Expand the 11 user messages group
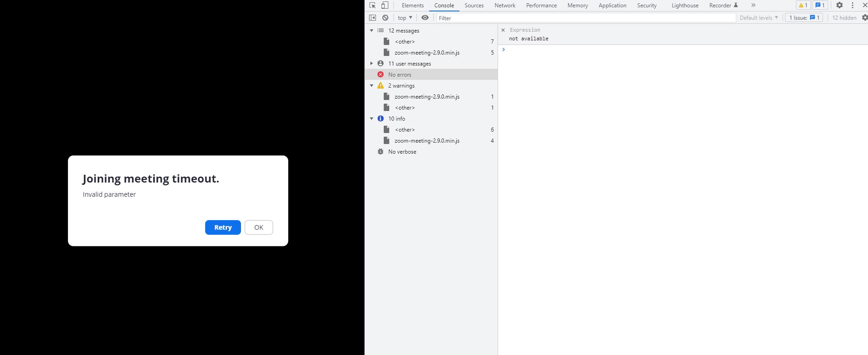The image size is (868, 355). pos(371,64)
